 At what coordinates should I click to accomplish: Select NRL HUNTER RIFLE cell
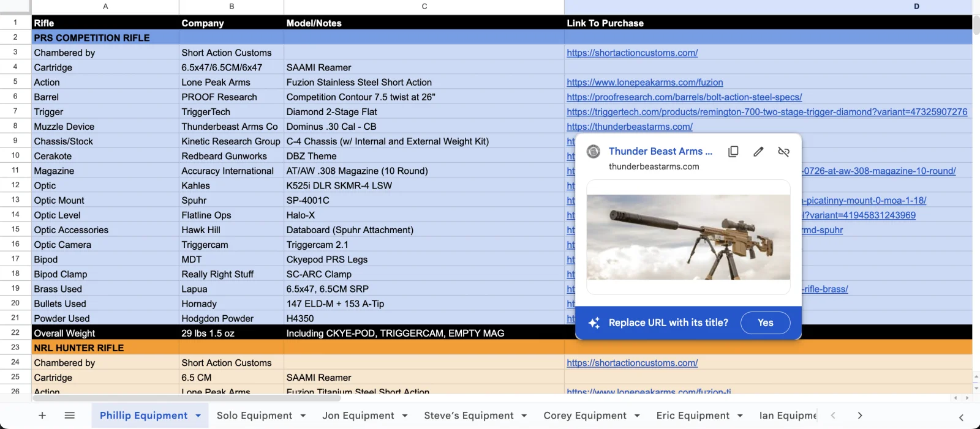105,348
